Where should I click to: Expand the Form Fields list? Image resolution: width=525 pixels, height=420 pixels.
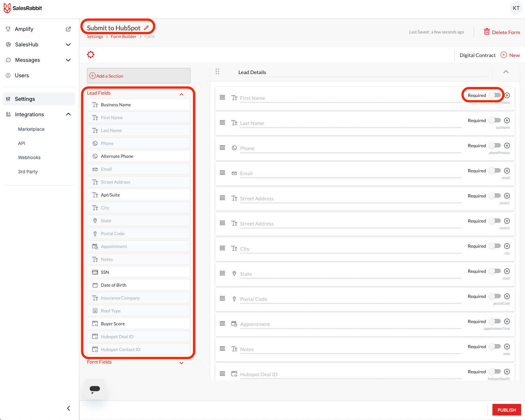181,363
